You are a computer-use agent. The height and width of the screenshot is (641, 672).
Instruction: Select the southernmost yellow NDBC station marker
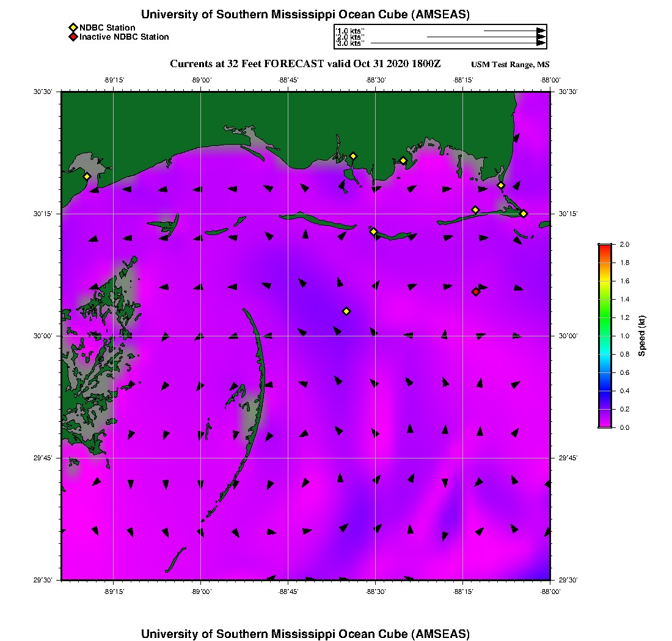point(346,311)
